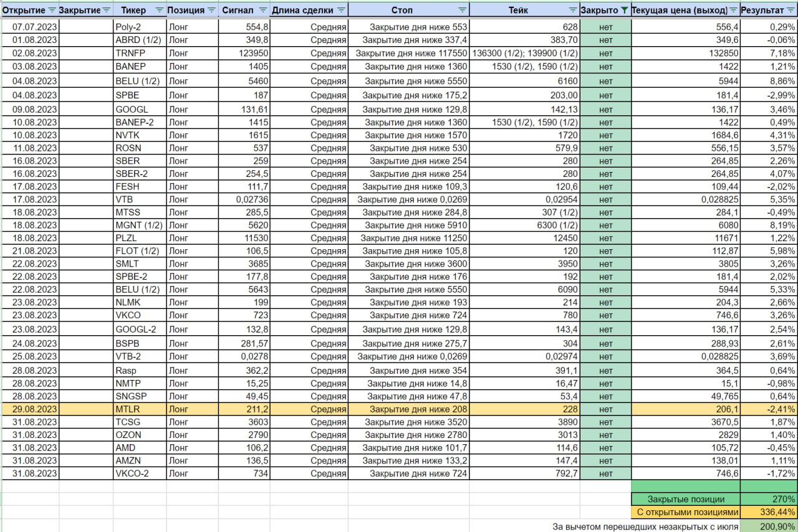The width and height of the screenshot is (798, 532).
Task: Select the Rasp ticker cell
Action: coord(139,370)
